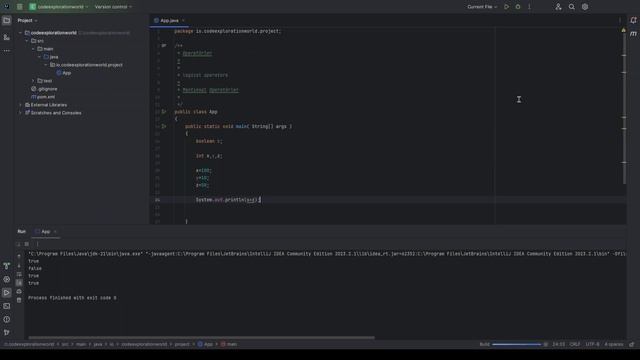640x360 pixels.
Task: Clear all console output trash icon
Action: click(19, 300)
